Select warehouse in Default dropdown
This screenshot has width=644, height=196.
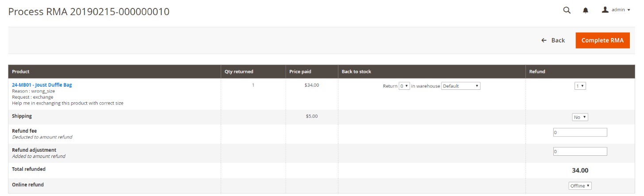point(461,86)
